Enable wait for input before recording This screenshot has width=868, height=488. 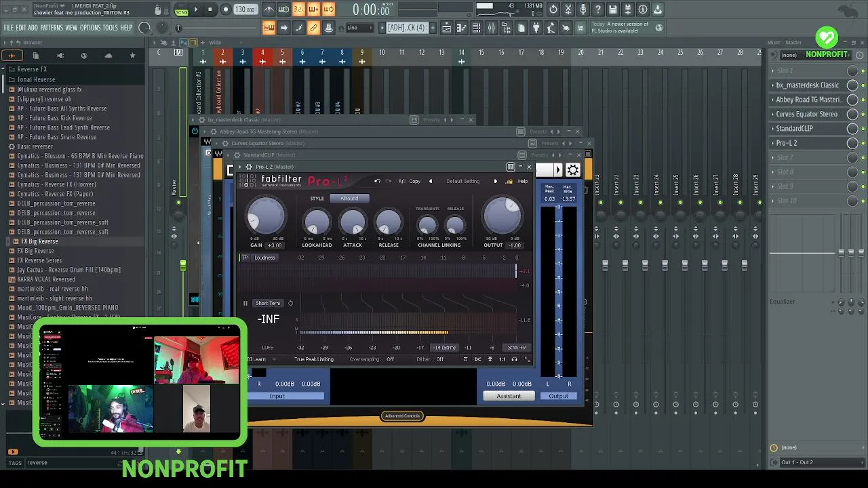click(x=283, y=9)
